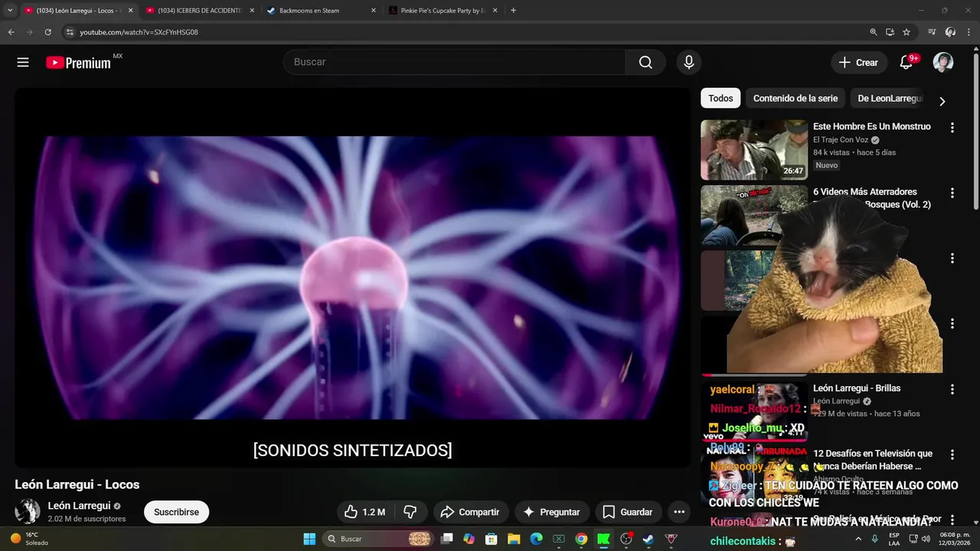Open Chrome's tab search dropdown
980x551 pixels.
coord(10,11)
